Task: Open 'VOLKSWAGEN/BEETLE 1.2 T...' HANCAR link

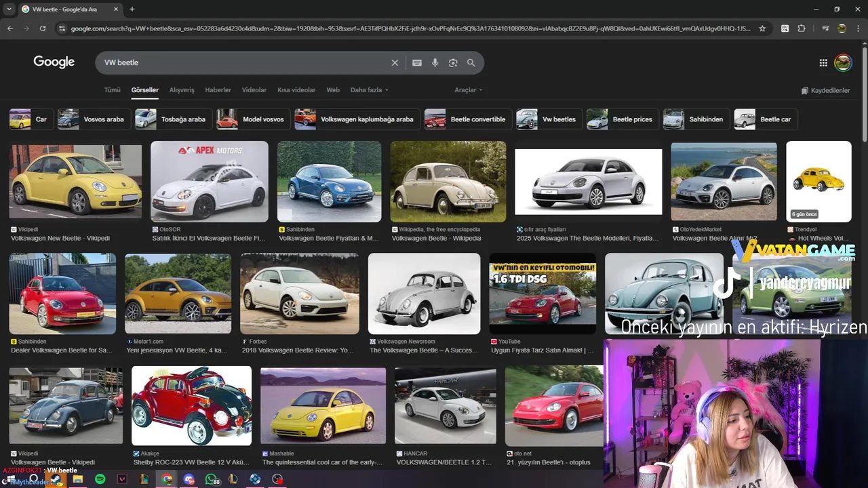Action: (x=444, y=462)
